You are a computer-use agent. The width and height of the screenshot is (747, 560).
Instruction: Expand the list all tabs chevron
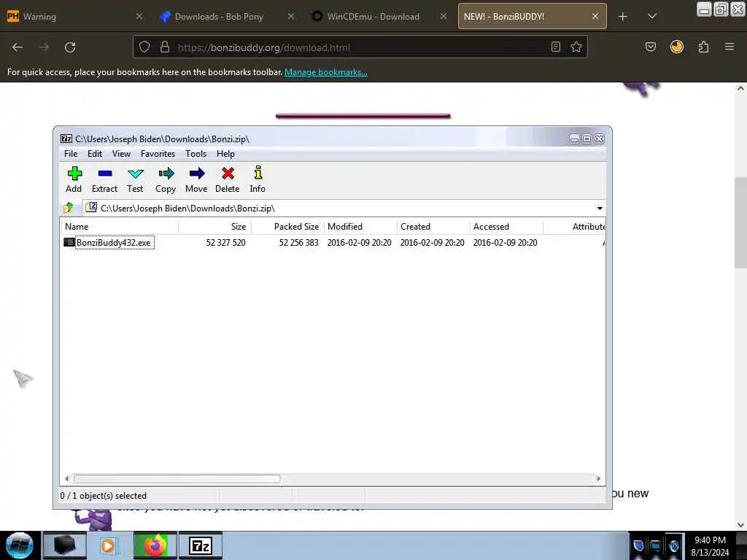click(652, 17)
